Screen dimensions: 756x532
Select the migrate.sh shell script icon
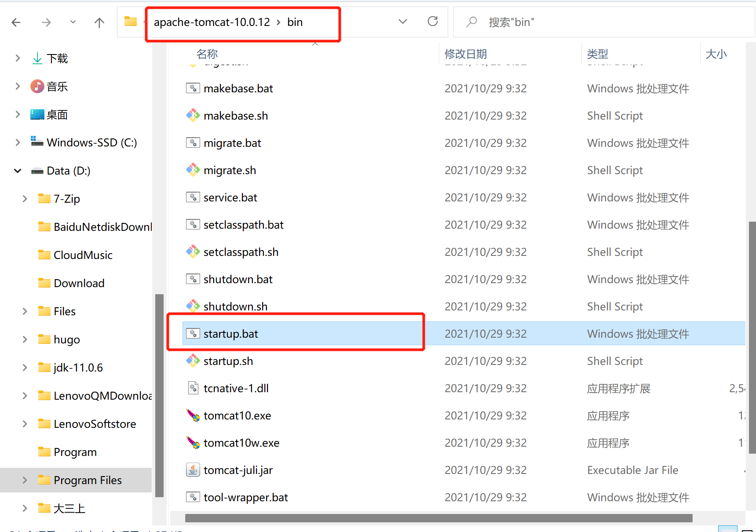click(193, 170)
